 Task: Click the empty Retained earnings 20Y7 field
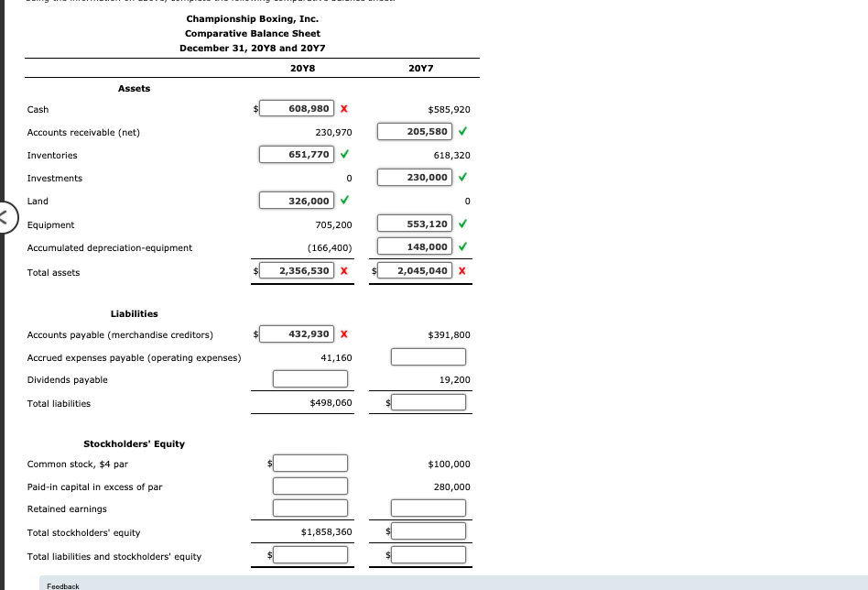[429, 508]
